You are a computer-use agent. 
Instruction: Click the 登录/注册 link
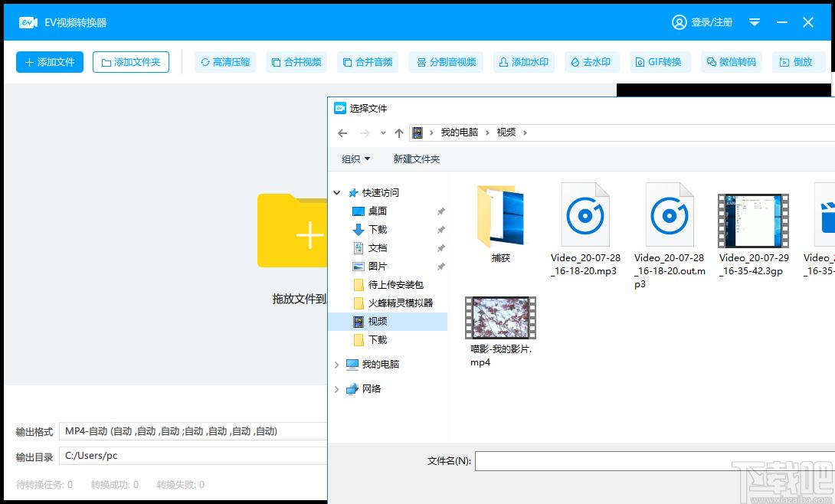pos(712,22)
